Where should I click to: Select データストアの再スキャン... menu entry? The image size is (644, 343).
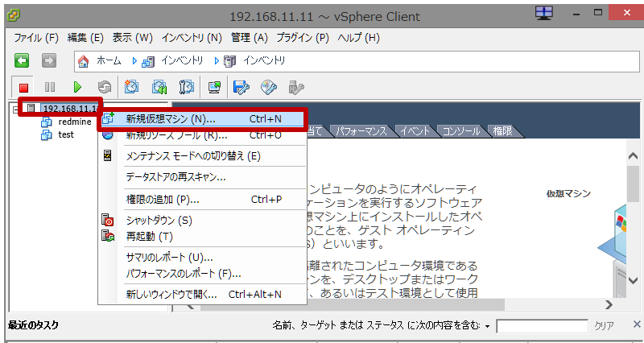pos(203,177)
